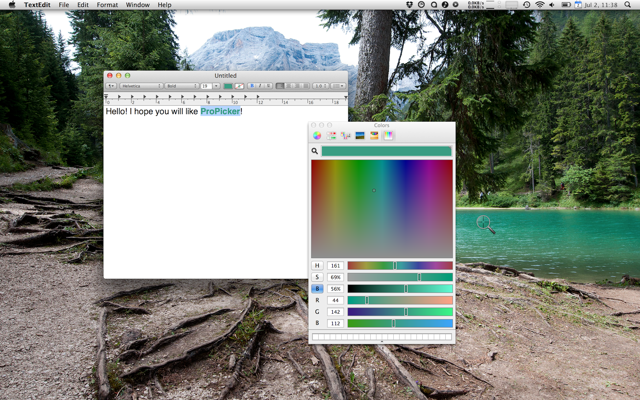Viewport: 640px width, 400px height.
Task: Open Spotlight search in menu bar
Action: [x=627, y=5]
